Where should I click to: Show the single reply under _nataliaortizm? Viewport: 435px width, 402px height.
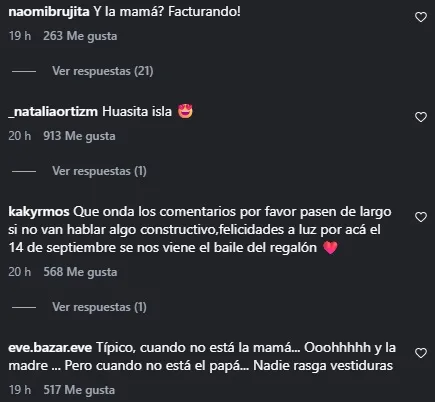[99, 171]
